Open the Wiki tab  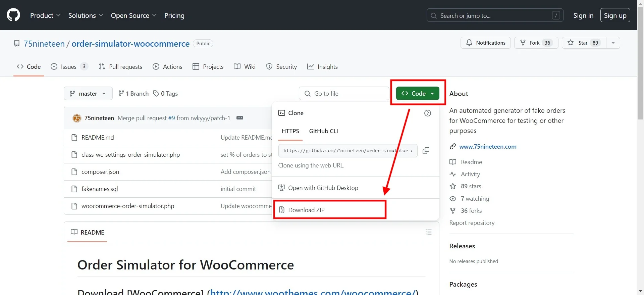tap(245, 66)
